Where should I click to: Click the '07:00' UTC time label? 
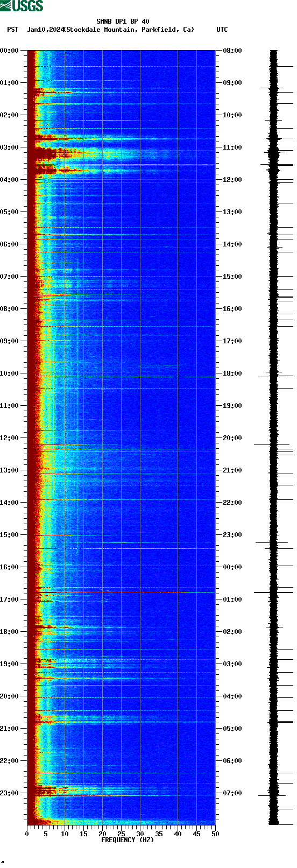coord(232,793)
